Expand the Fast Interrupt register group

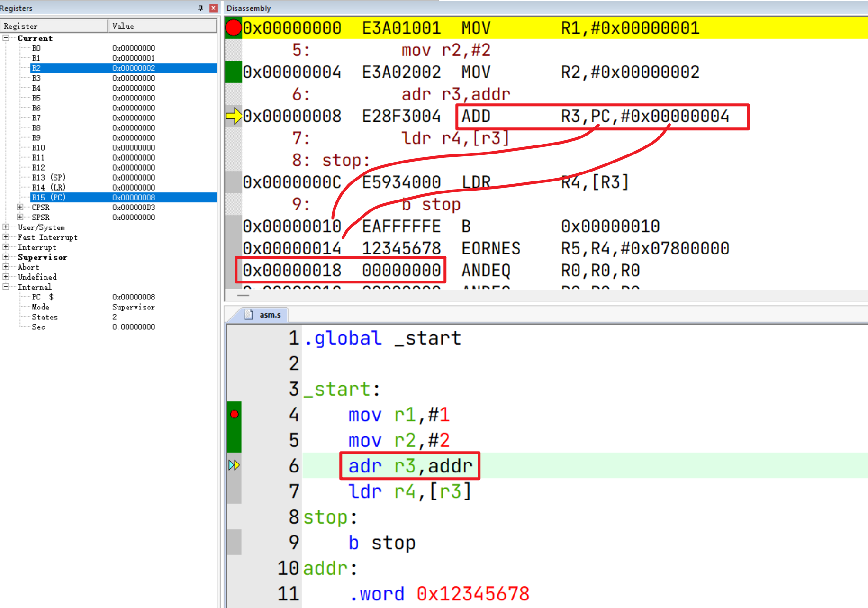tap(6, 237)
